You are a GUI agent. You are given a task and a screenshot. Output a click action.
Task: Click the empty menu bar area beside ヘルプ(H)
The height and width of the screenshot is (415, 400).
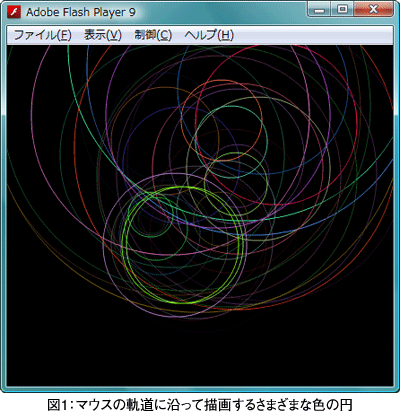point(313,35)
